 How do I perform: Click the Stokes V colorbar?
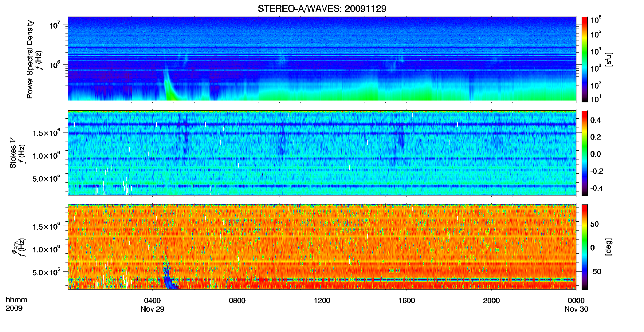coord(585,153)
